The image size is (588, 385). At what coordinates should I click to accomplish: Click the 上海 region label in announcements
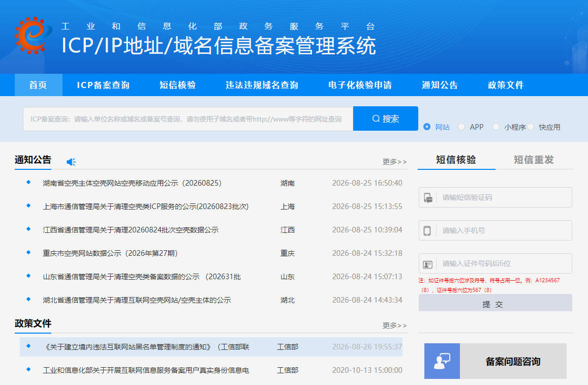(288, 206)
